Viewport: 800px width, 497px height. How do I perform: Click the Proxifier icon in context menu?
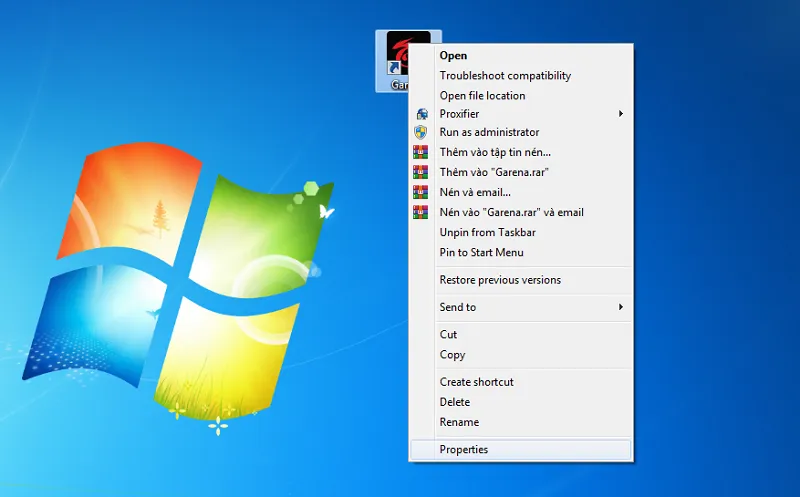click(x=421, y=114)
